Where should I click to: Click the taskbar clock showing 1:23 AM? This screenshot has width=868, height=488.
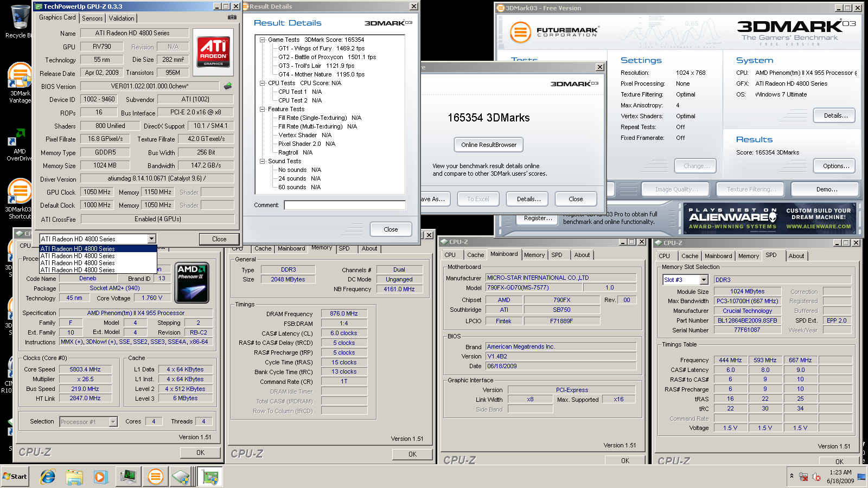[x=840, y=477]
